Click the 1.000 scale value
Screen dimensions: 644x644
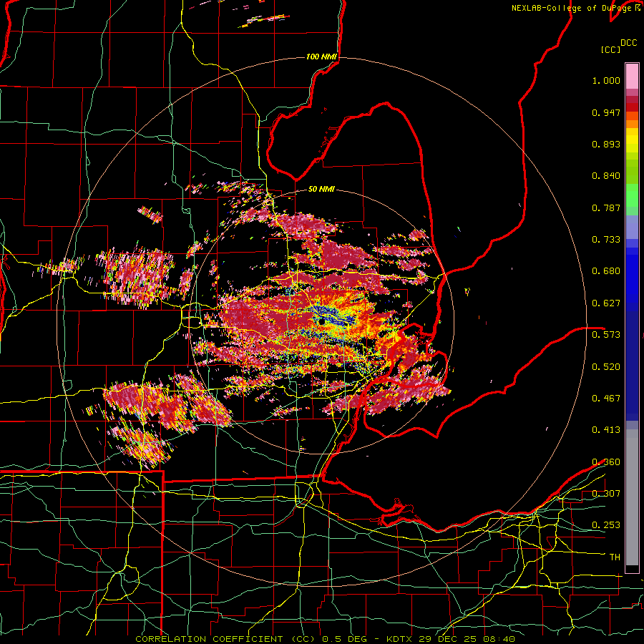[x=606, y=80]
